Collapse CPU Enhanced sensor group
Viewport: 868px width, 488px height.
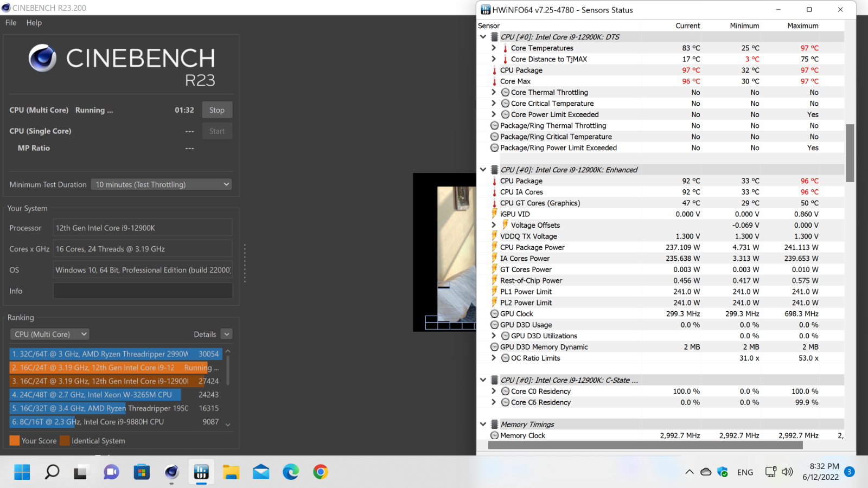[x=483, y=170]
